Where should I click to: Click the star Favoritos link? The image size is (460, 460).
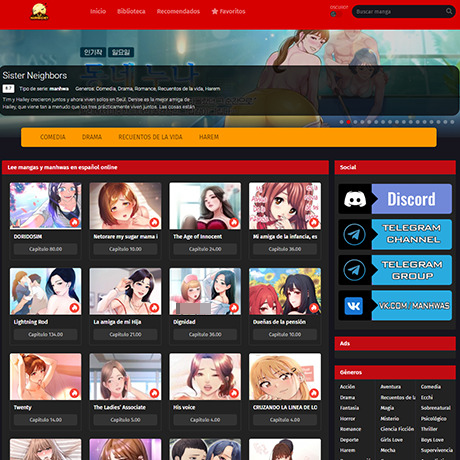point(228,11)
